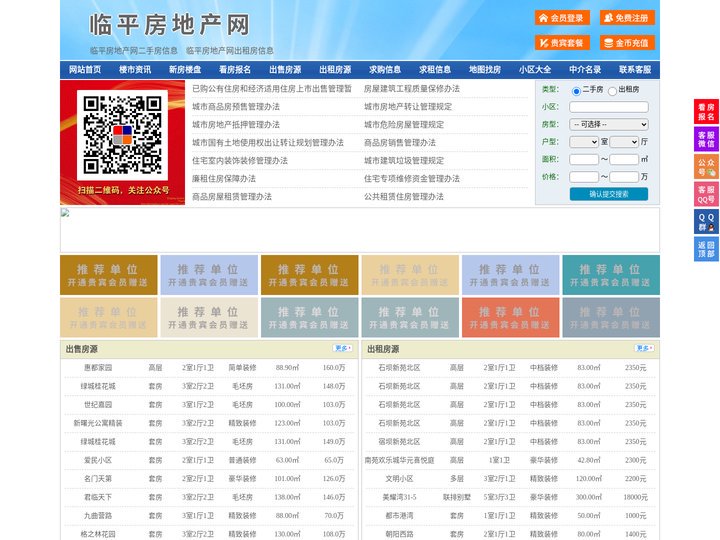Open the 地图找房 menu item

(x=485, y=70)
